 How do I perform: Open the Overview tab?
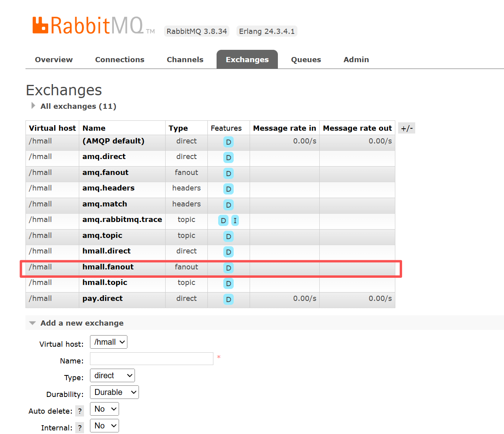coord(54,59)
